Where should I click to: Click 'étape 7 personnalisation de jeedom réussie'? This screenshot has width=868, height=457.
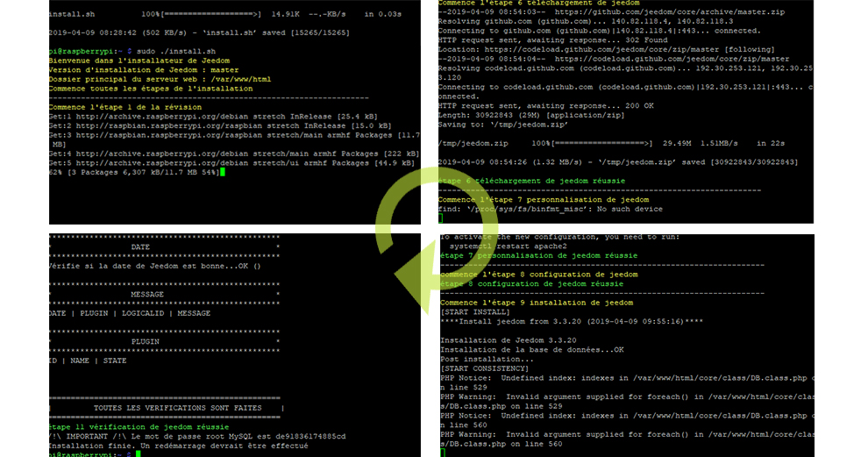click(x=538, y=256)
